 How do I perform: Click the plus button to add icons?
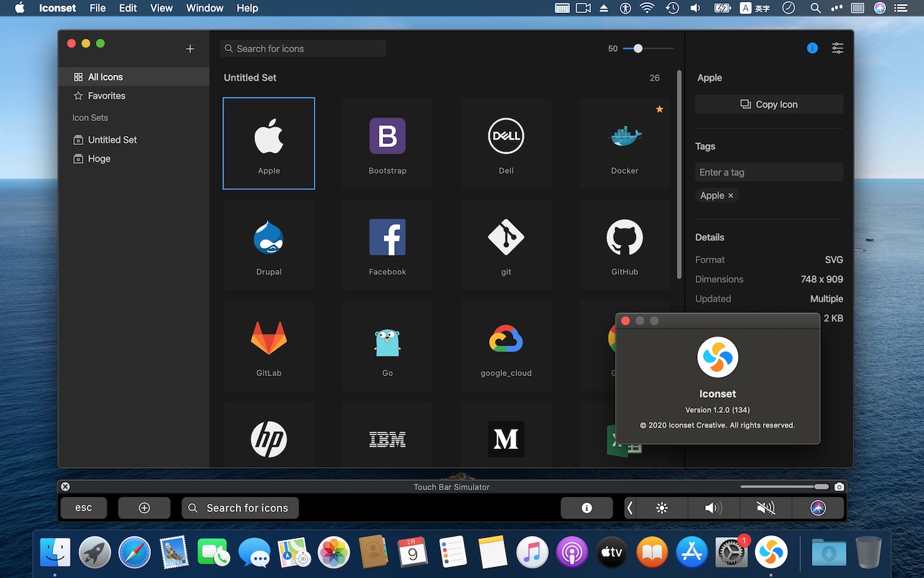[x=190, y=49]
